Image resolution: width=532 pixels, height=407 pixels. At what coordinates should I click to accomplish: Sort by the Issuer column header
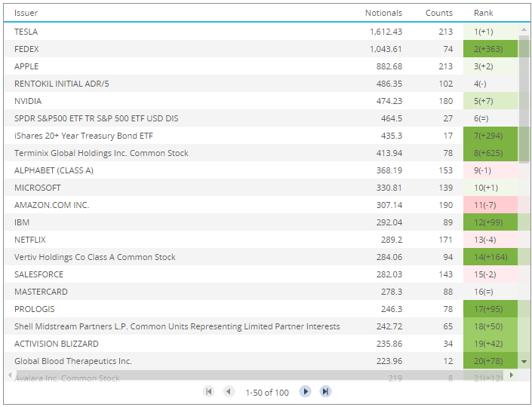point(26,13)
